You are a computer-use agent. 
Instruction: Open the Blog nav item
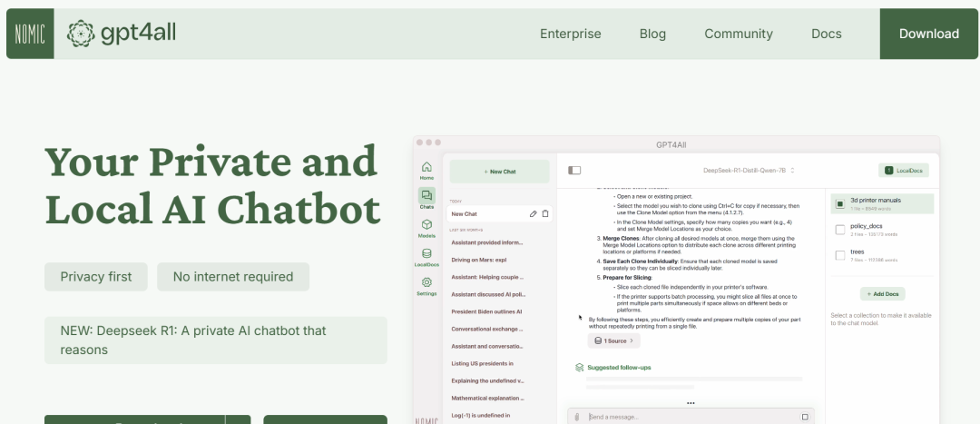[652, 34]
